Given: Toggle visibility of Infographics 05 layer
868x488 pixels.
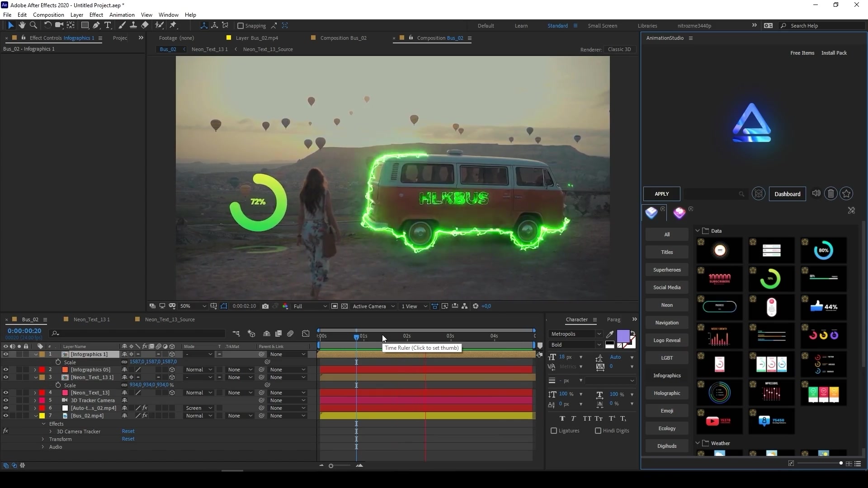Looking at the screenshot, I should (x=5, y=370).
